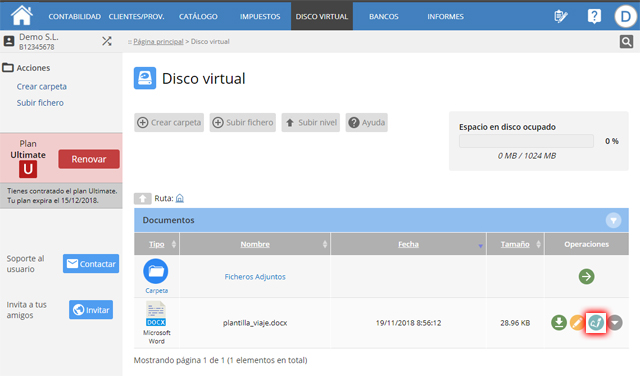Click the disk space usage bar
This screenshot has height=376, width=640.
tap(526, 141)
